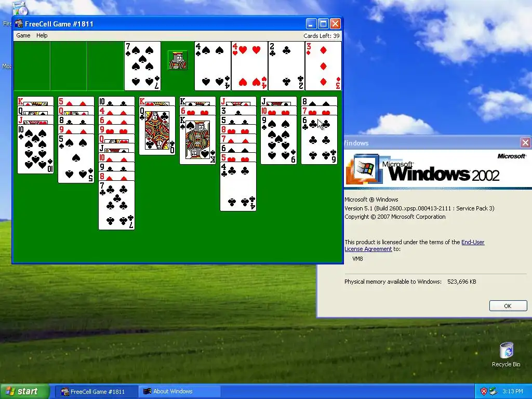Image resolution: width=532 pixels, height=399 pixels.
Task: Click the 3 of clubs card
Action: point(238,111)
